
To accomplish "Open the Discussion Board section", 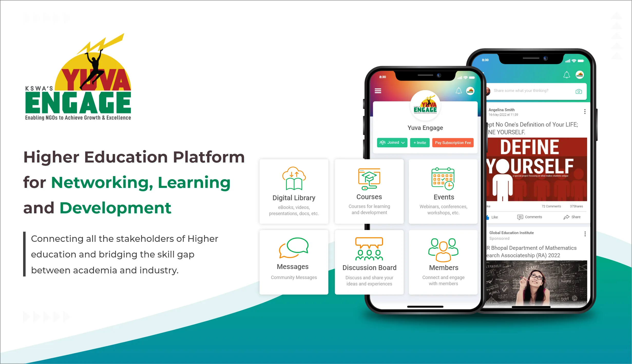I will (x=369, y=265).
